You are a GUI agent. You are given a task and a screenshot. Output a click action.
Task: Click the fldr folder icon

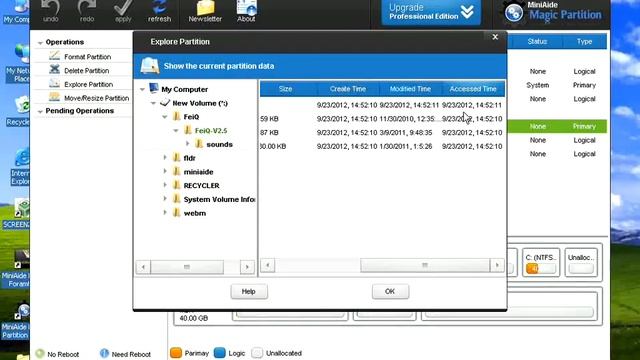point(177,158)
